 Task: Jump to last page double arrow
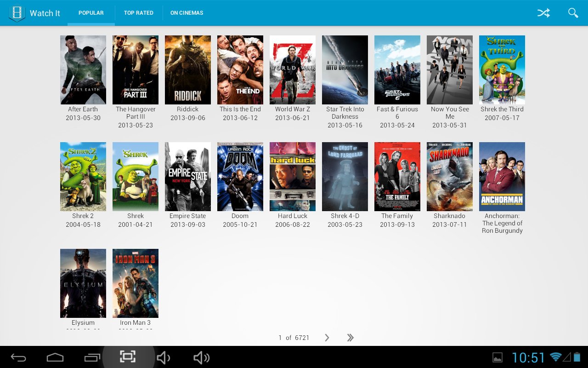[x=350, y=338]
